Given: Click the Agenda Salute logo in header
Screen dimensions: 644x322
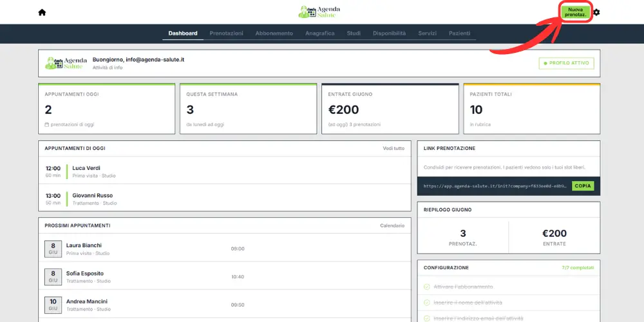Looking at the screenshot, I should click(x=319, y=12).
